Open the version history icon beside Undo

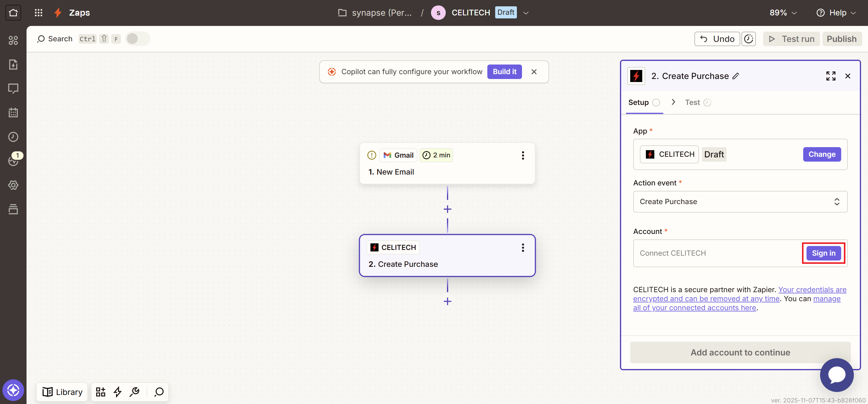[x=748, y=39]
